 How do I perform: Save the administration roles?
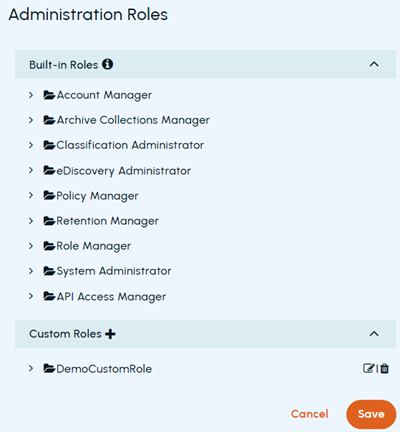point(371,414)
